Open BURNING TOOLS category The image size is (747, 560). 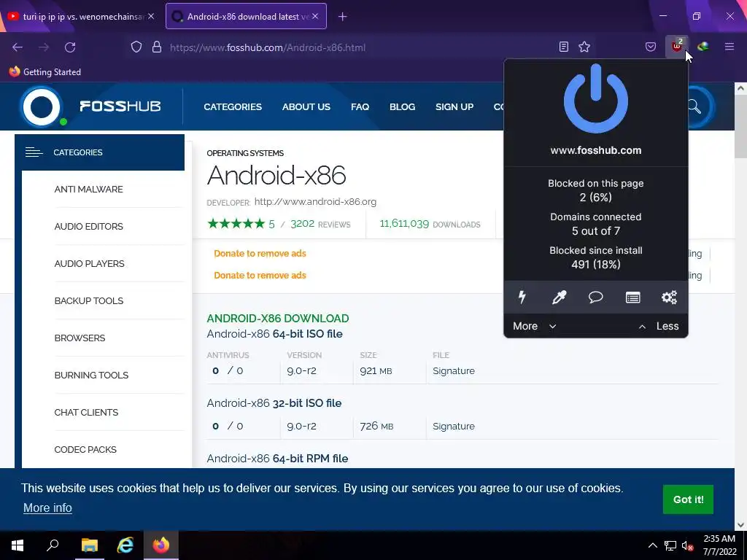point(91,375)
